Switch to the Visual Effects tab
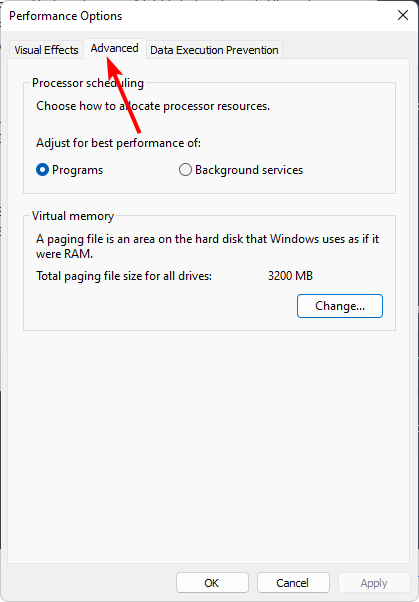This screenshot has height=602, width=419. coord(46,50)
